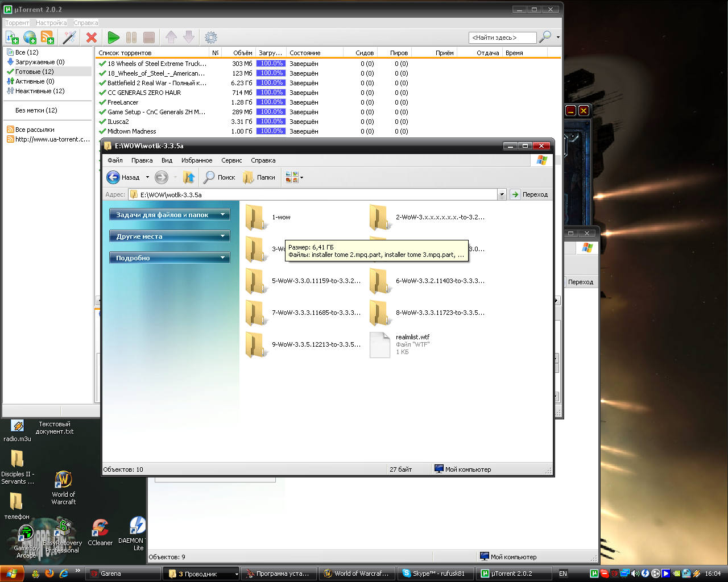
Task: Click the Add RSS Feed toolbar icon
Action: tap(47, 38)
